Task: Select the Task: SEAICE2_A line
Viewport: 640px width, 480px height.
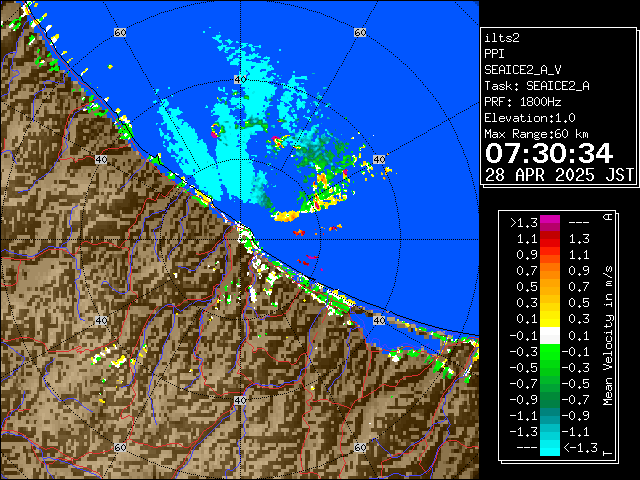Action: coord(537,86)
